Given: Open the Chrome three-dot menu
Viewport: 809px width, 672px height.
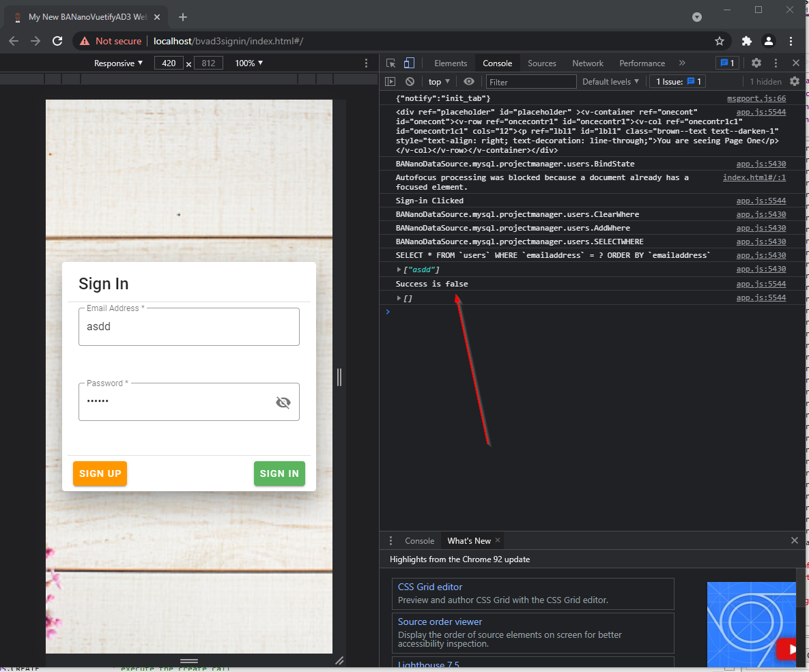Looking at the screenshot, I should click(791, 41).
